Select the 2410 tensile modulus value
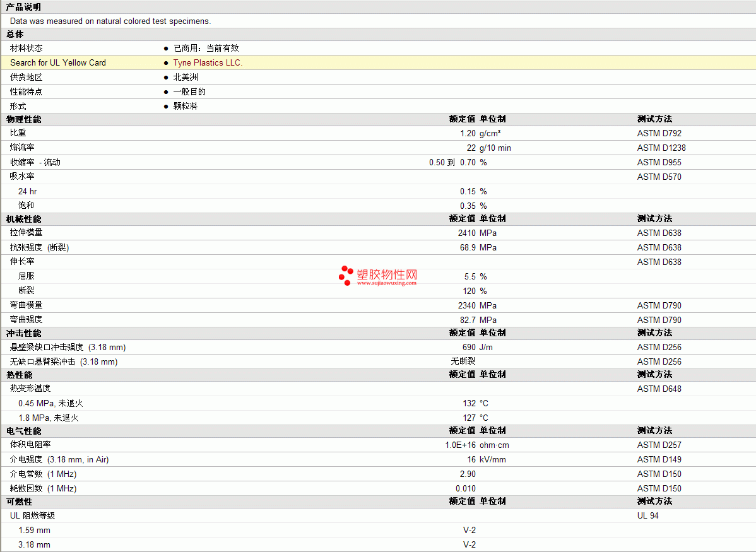The width and height of the screenshot is (756, 552). (x=467, y=233)
